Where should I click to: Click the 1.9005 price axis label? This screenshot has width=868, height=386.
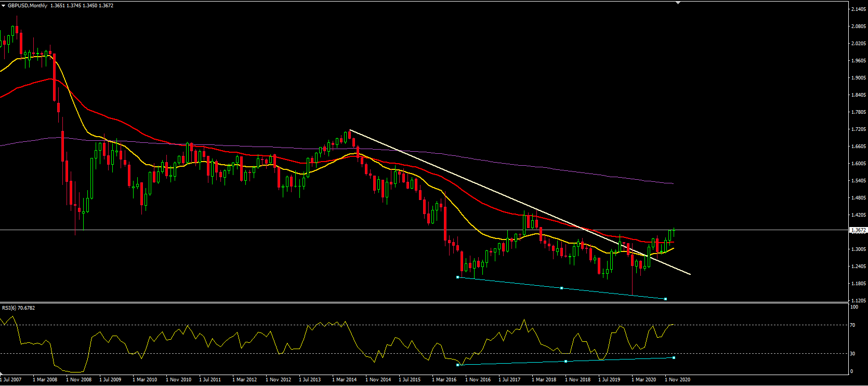click(859, 78)
